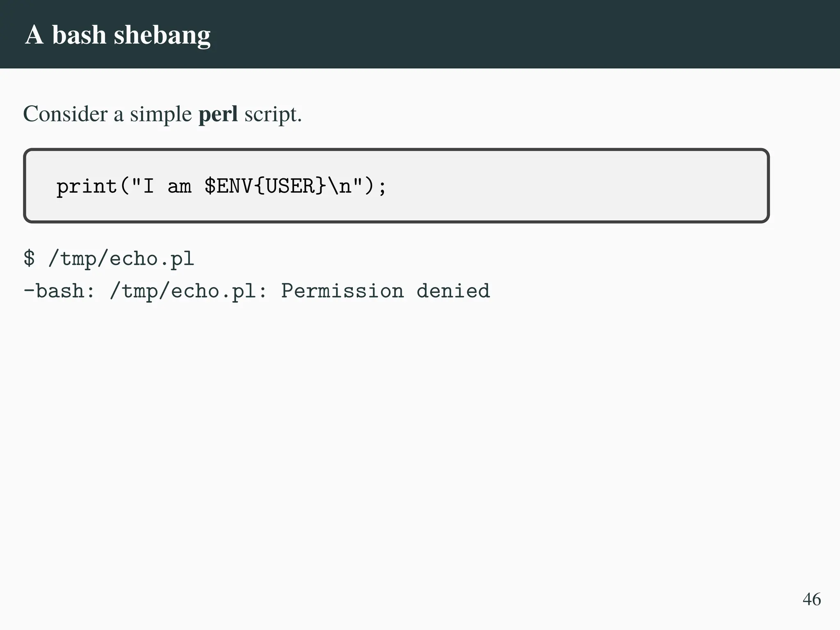Image resolution: width=840 pixels, height=630 pixels.
Task: Select "/tmp/echo.pl:" in the error message
Action: pyautogui.click(x=188, y=291)
